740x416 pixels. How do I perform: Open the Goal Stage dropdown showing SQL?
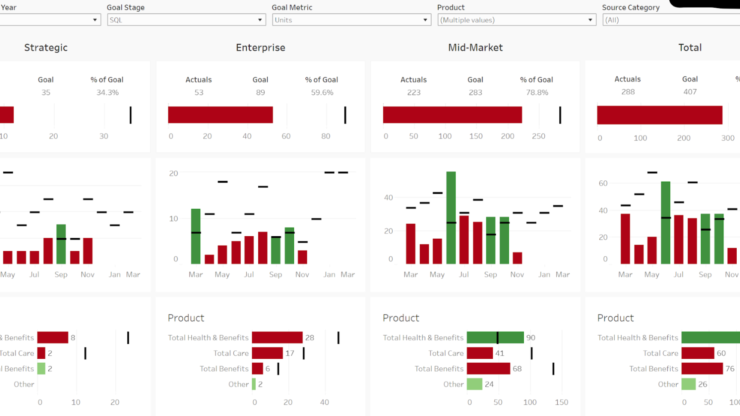click(183, 19)
